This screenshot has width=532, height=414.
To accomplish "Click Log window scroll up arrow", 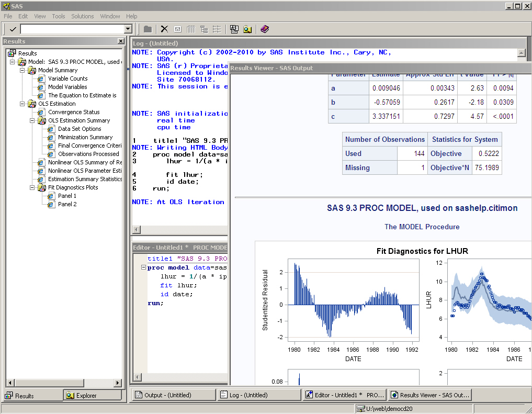I will 522,52.
